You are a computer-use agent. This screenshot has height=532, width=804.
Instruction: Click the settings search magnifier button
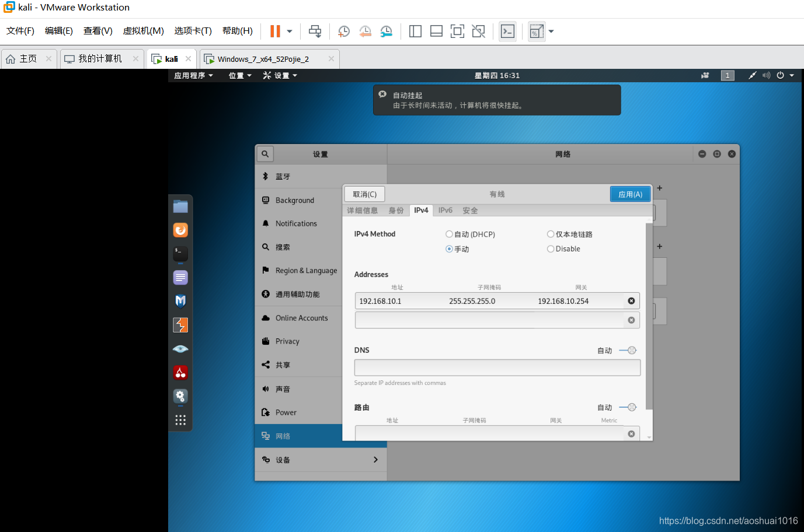(x=265, y=154)
